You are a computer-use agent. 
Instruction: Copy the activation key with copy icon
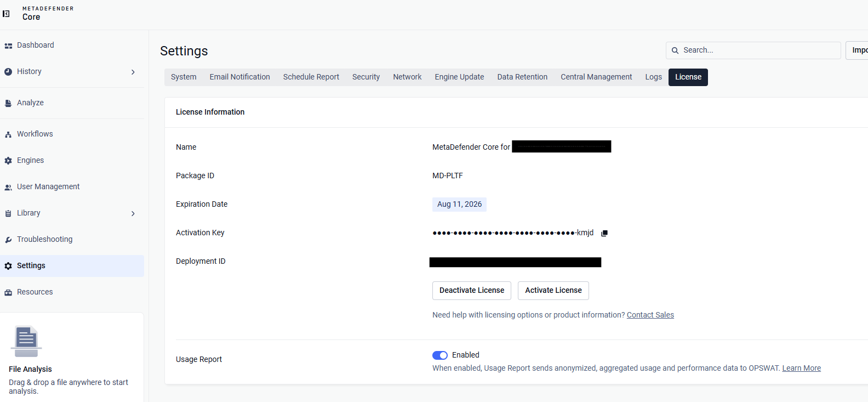[604, 233]
